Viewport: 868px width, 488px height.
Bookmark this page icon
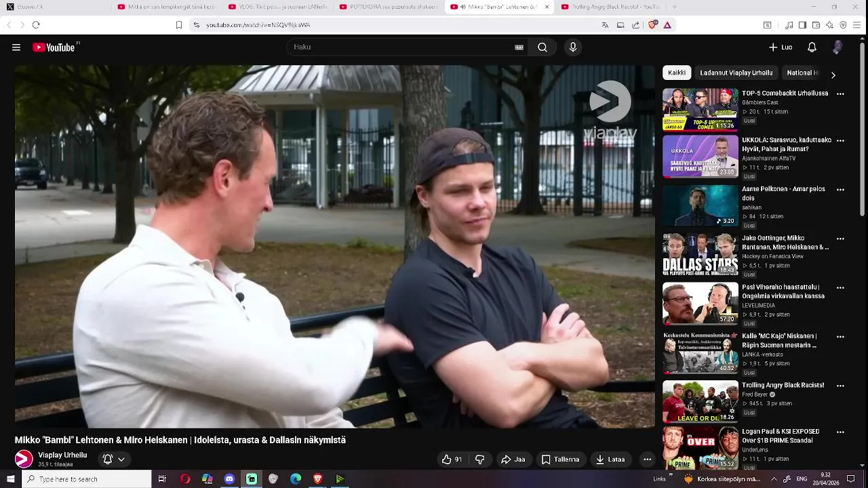(179, 25)
